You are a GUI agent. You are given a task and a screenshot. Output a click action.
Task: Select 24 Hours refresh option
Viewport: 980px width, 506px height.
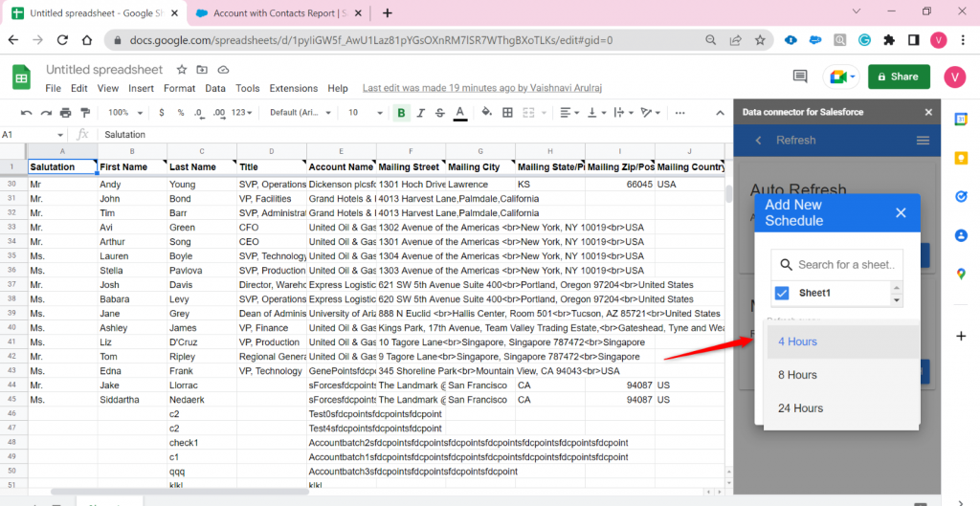pos(842,407)
